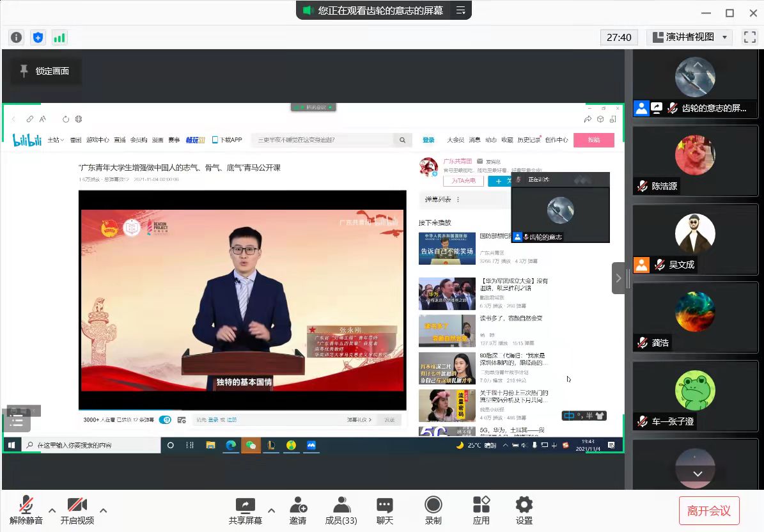Select participant tile 吴文成
Image resolution: width=764 pixels, height=532 pixels.
695,240
